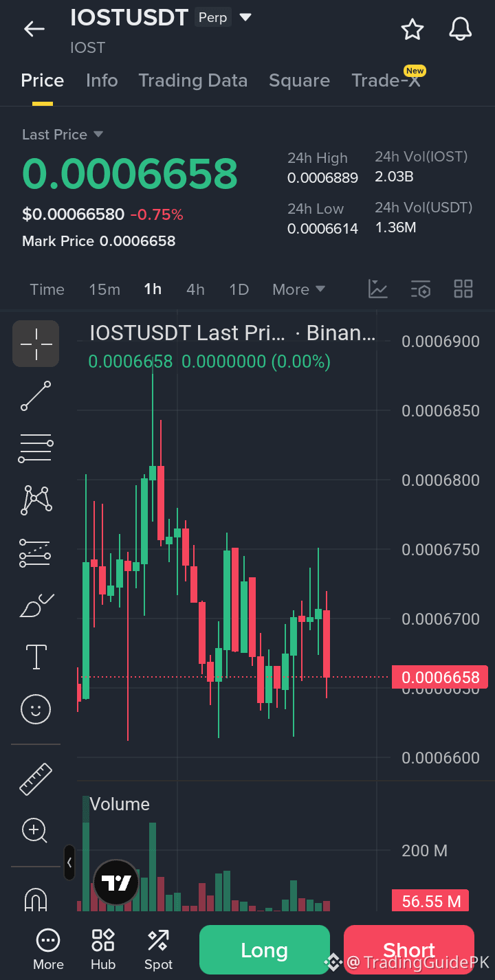Viewport: 495px width, 980px height.
Task: Open the Last Price type dropdown
Action: (x=62, y=135)
